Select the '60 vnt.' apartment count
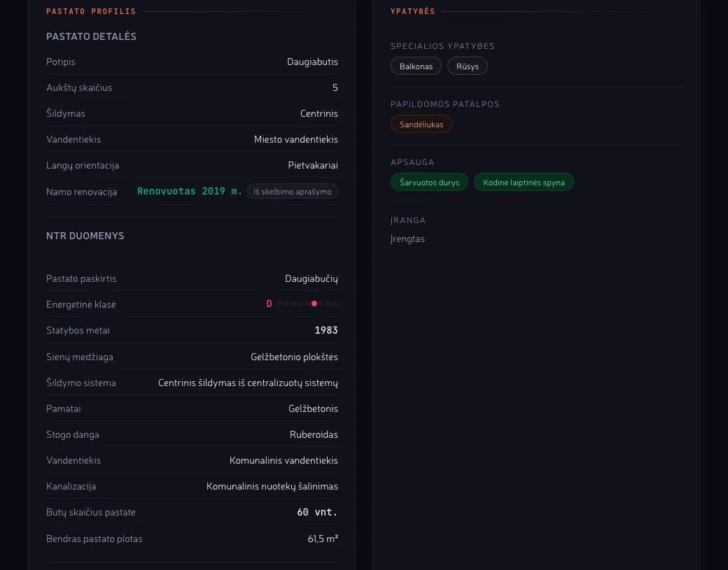This screenshot has height=570, width=728. click(317, 512)
